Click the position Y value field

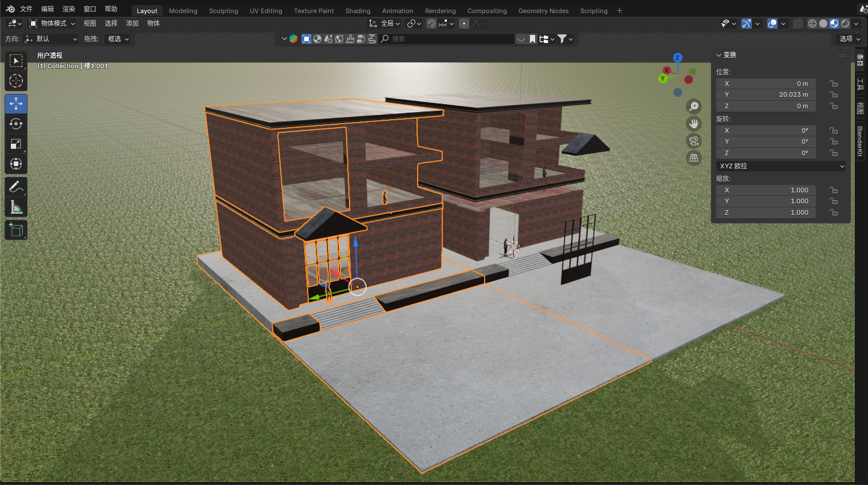[x=765, y=94]
